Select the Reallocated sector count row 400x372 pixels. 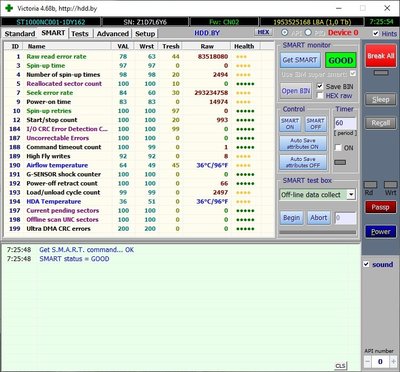click(139, 84)
